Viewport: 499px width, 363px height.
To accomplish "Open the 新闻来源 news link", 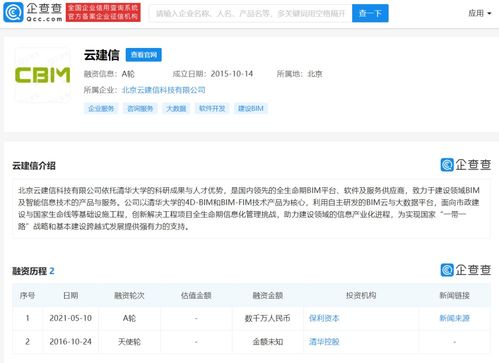I will [454, 318].
